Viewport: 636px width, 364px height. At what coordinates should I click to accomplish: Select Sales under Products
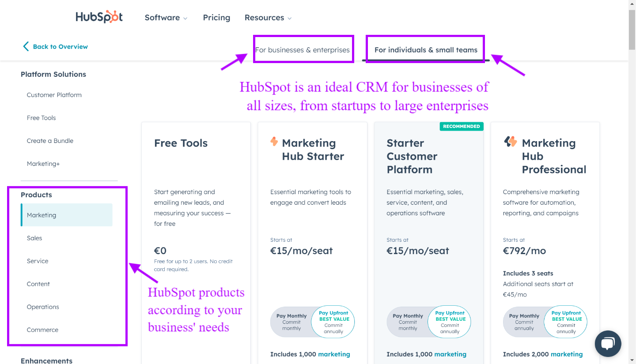click(34, 238)
